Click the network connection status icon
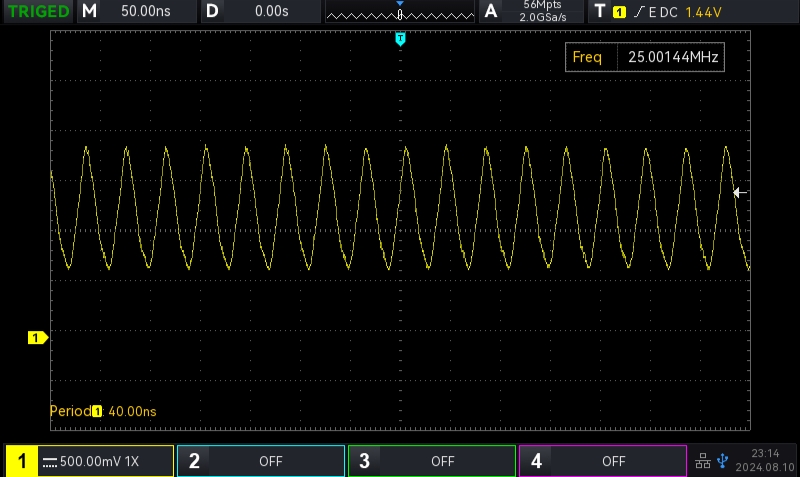The height and width of the screenshot is (477, 800). pyautogui.click(x=702, y=461)
